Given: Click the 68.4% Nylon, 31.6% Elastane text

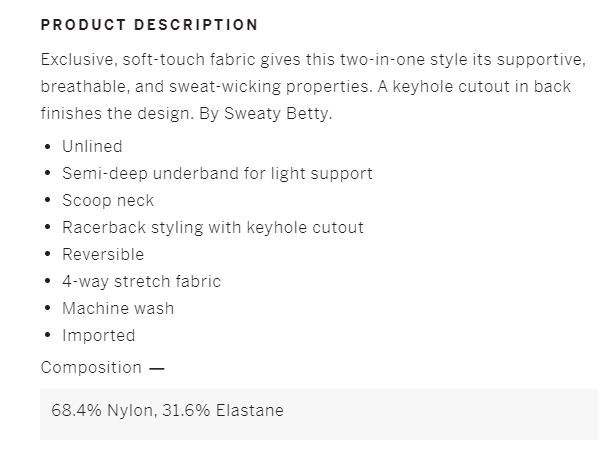Looking at the screenshot, I should coord(167,411).
